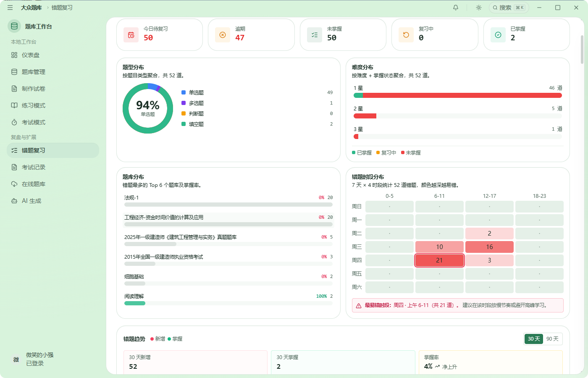Click the 1 星 difficulty bar
Viewport: 588px width, 378px height.
point(458,95)
